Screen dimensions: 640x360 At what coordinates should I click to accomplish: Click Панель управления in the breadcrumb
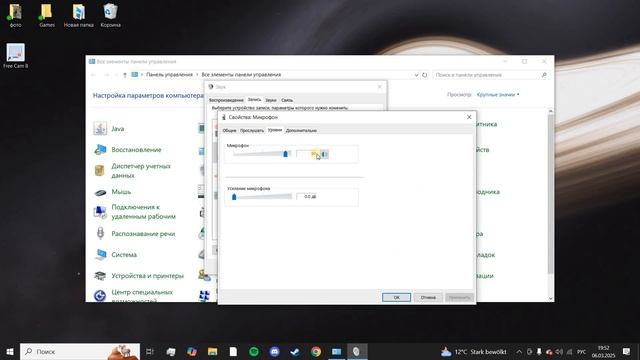(169, 75)
